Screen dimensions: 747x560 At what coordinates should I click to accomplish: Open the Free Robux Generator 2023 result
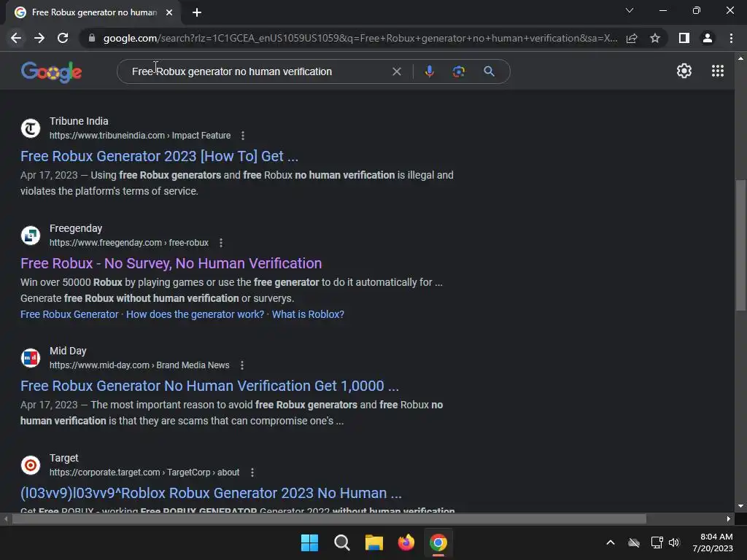coord(159,156)
